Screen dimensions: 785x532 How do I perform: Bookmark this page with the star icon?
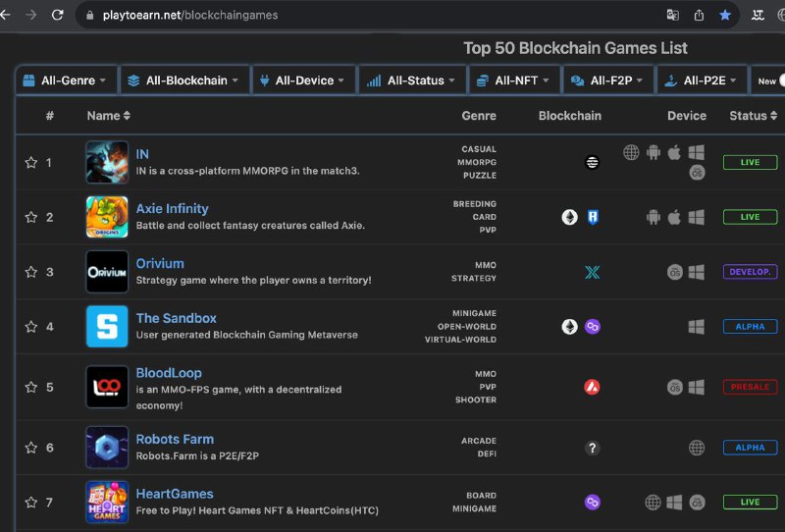[x=725, y=15]
